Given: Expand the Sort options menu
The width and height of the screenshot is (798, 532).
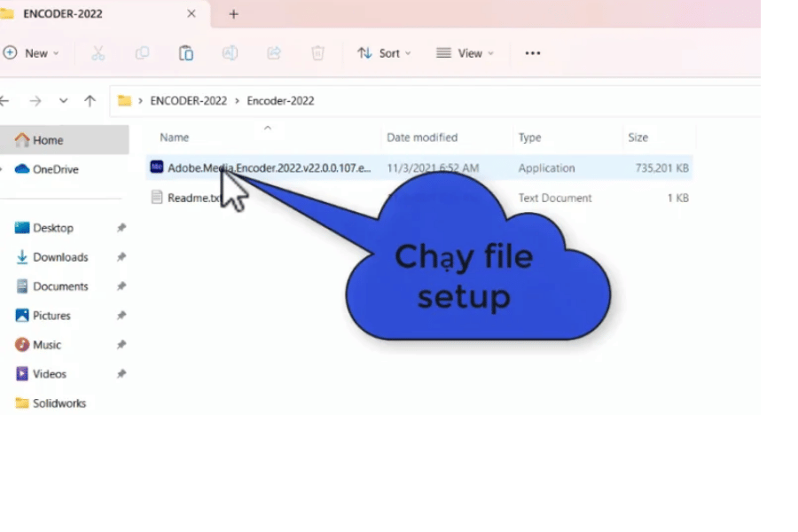Looking at the screenshot, I should (x=384, y=53).
